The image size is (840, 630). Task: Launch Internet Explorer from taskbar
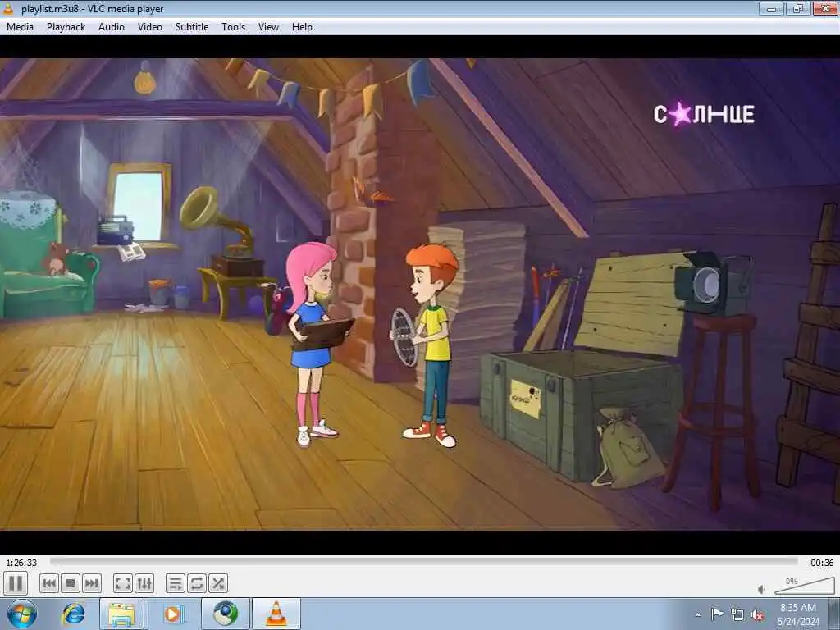tap(73, 614)
